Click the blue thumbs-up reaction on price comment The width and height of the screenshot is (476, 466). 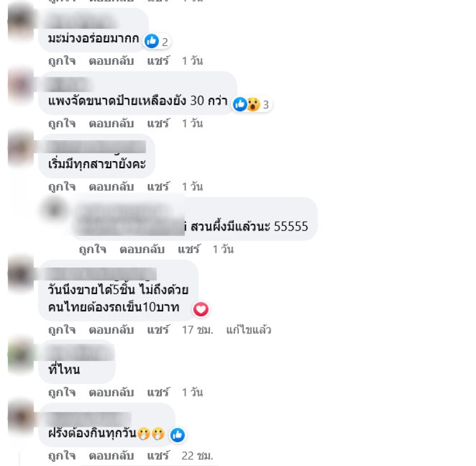240,104
